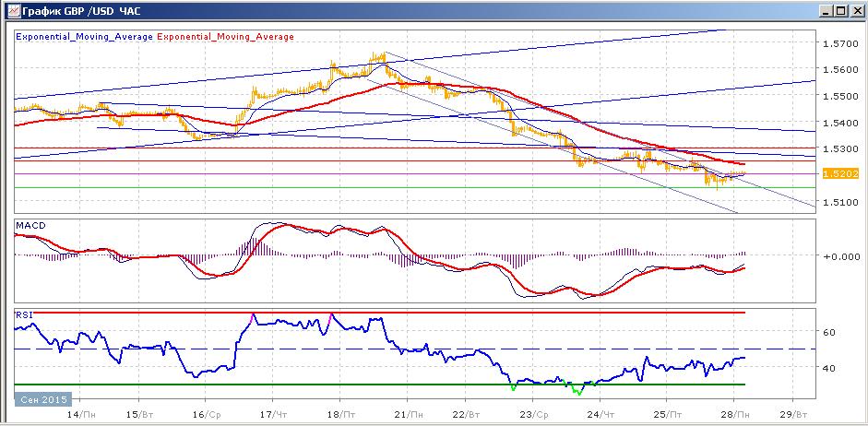This screenshot has width=868, height=426.
Task: Select the blue Exponential_Moving_Average label
Action: click(85, 37)
